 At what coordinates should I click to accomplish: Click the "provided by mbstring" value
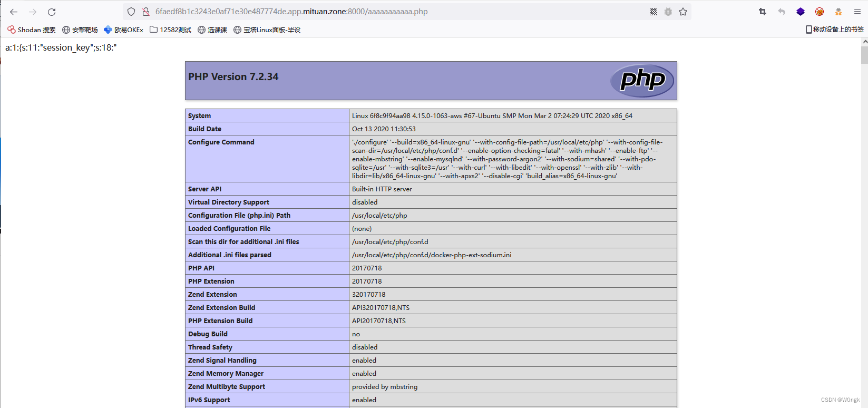coord(385,387)
